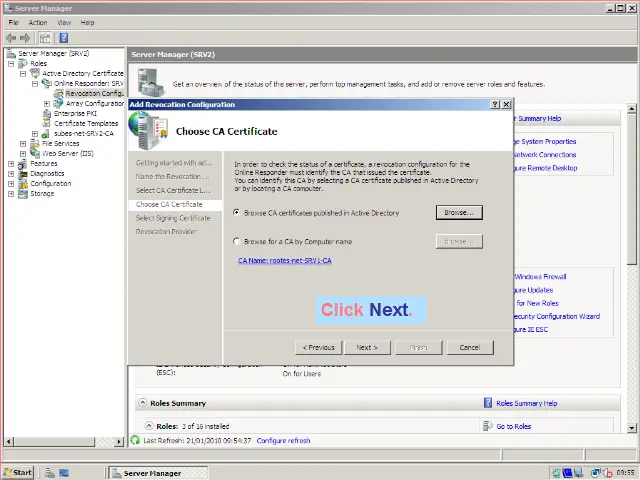Click the Features node icon in tree
This screenshot has width=640, height=480.
click(23, 163)
